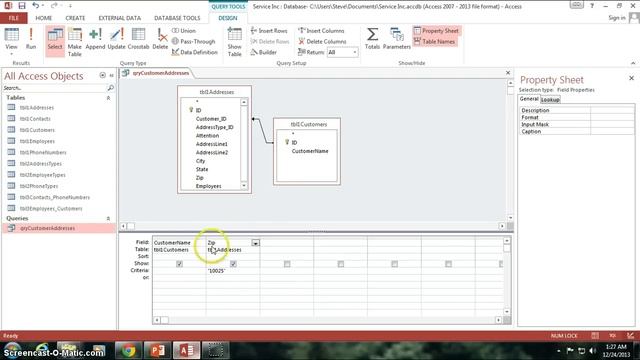Viewport: 640px width, 360px height.
Task: Click the tblAddresses field list scrollbar
Action: [x=244, y=144]
